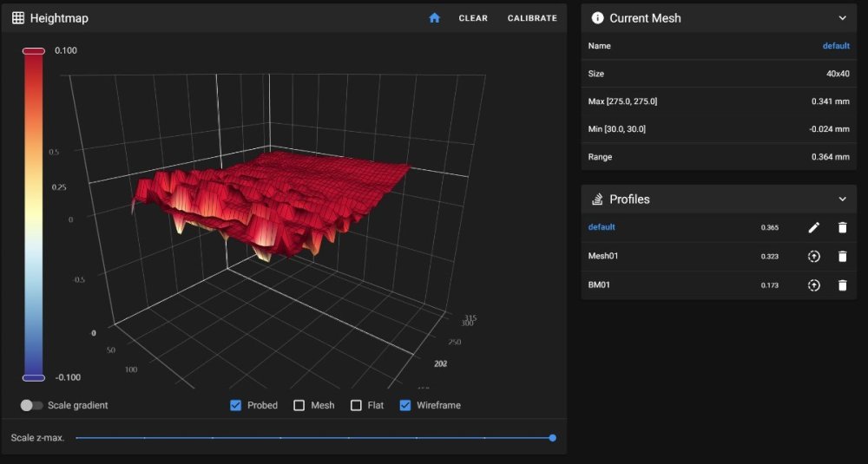Click the CALIBRATE button
Viewport: 868px width, 464px height.
point(533,17)
